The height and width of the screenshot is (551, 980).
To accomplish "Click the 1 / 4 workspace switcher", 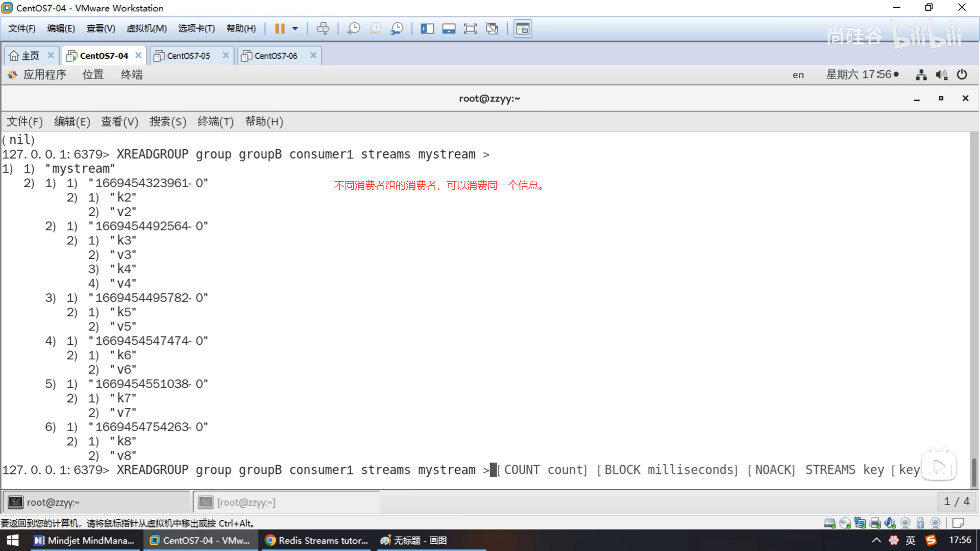I will click(956, 502).
